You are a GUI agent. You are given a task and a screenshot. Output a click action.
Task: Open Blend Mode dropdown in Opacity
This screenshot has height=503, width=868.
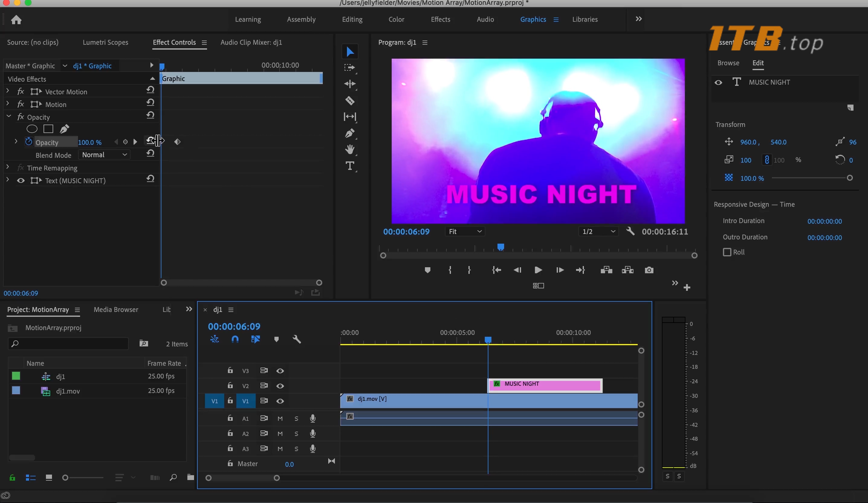click(105, 154)
